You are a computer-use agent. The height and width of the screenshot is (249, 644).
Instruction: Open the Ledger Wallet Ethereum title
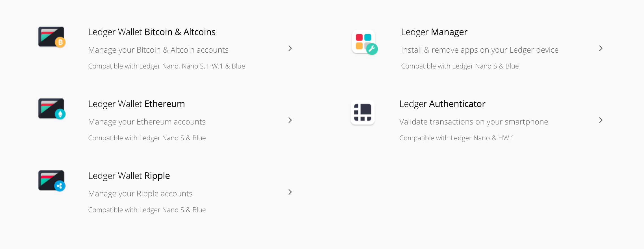(136, 104)
